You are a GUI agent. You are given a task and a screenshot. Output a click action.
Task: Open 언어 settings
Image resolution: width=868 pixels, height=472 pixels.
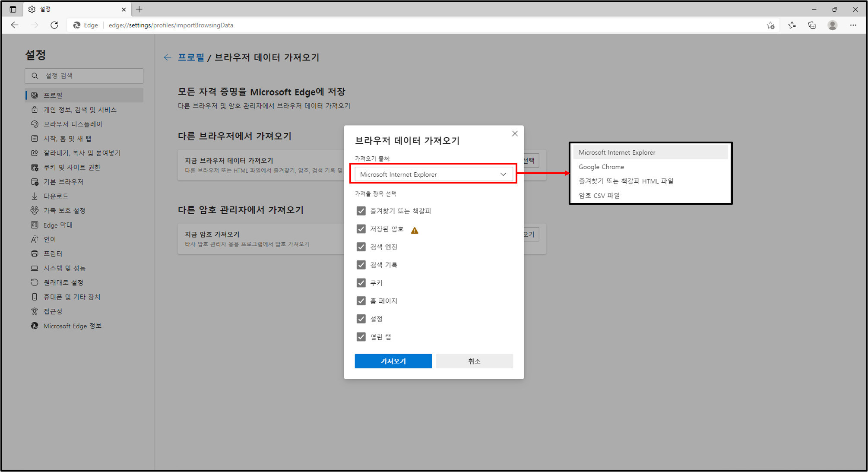[84, 239]
